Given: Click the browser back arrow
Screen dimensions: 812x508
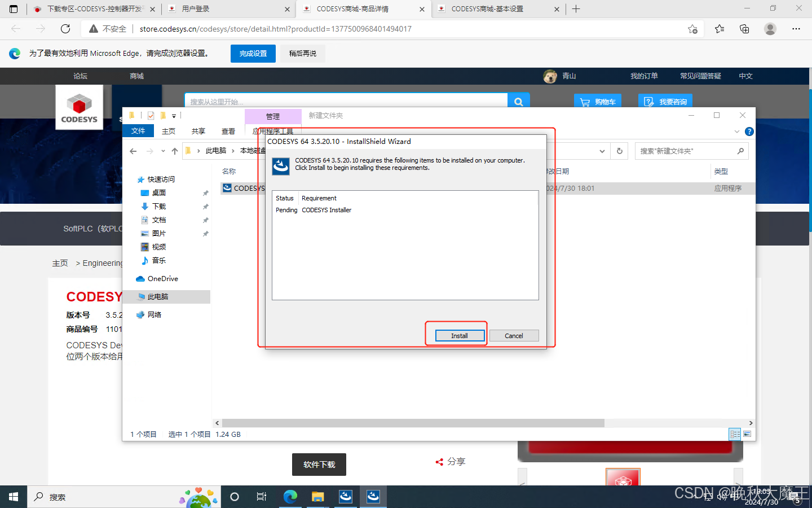Looking at the screenshot, I should click(x=16, y=29).
